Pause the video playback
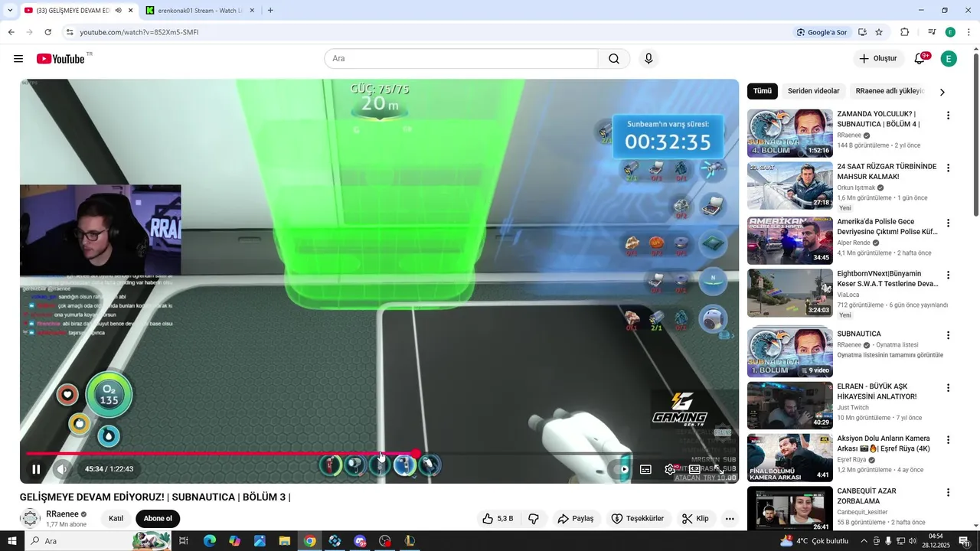This screenshot has height=551, width=980. click(x=36, y=469)
